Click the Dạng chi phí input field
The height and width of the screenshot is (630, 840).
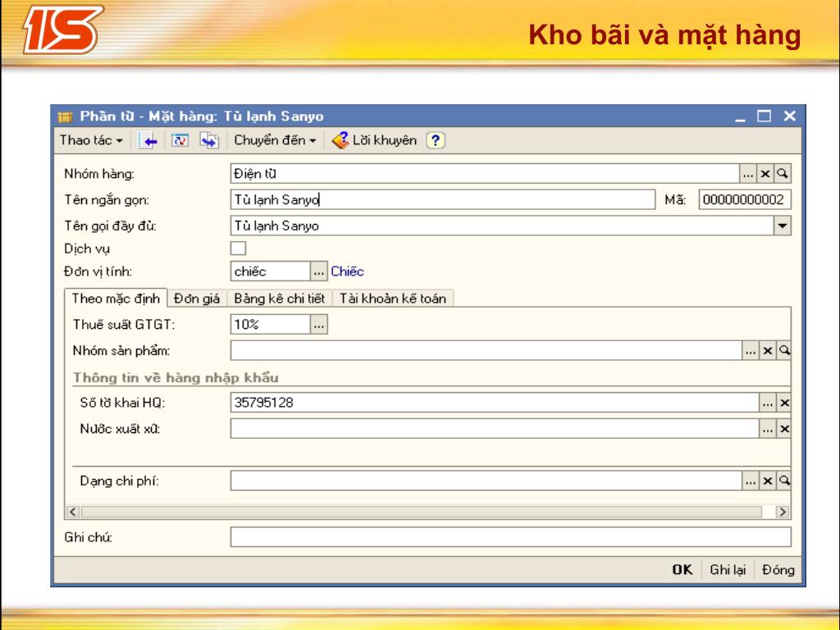pos(486,481)
